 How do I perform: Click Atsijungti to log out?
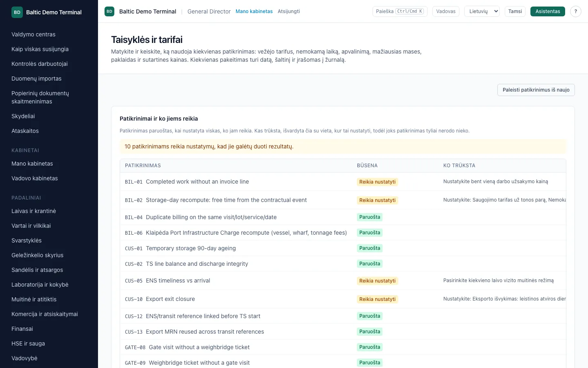289,11
